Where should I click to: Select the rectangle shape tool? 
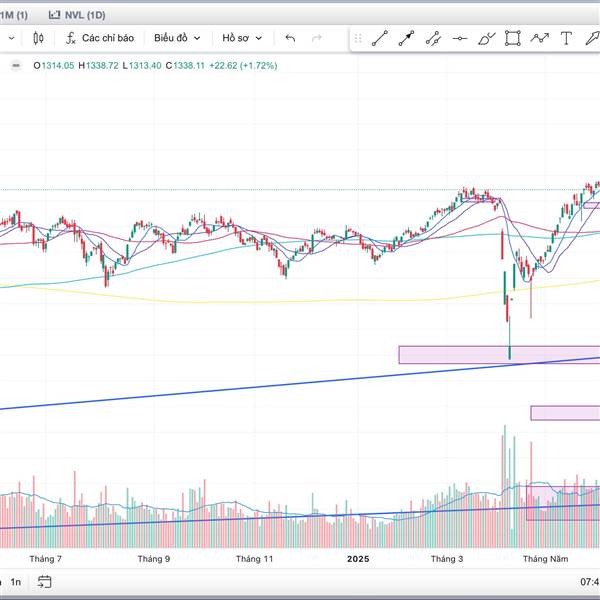pyautogui.click(x=513, y=38)
